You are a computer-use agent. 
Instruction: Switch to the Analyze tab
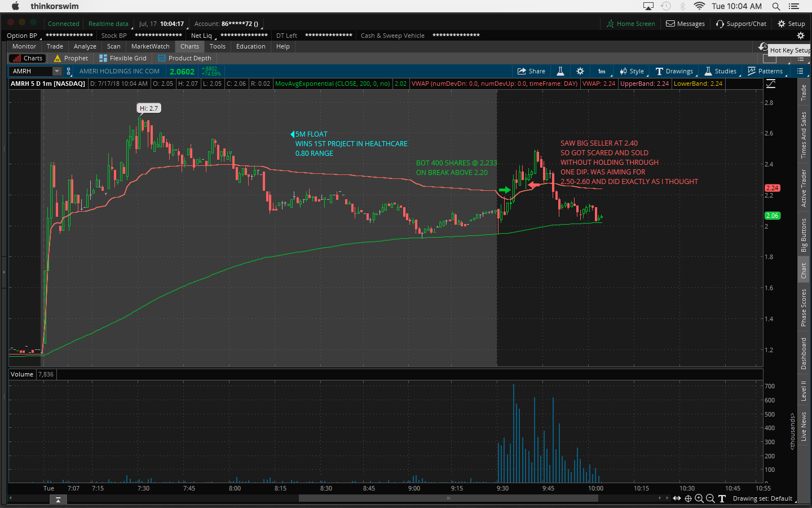pos(85,46)
